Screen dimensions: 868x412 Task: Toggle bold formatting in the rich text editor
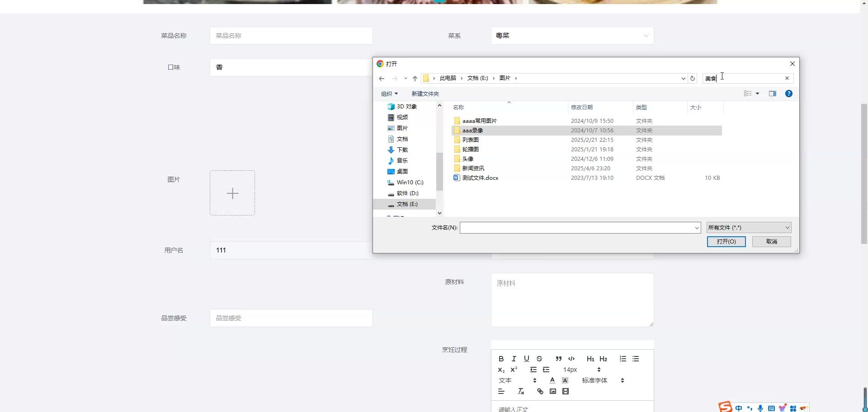coord(501,359)
